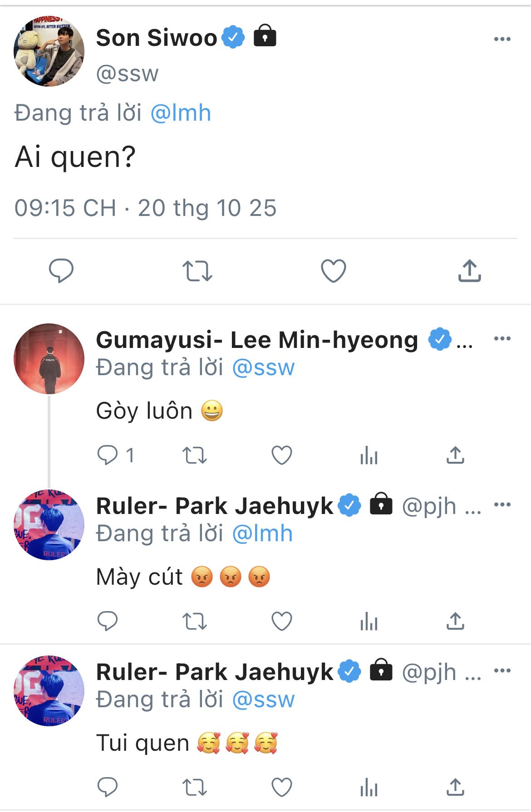Retweet Gumayusi's "Gòy luôn" reply

coord(194,455)
